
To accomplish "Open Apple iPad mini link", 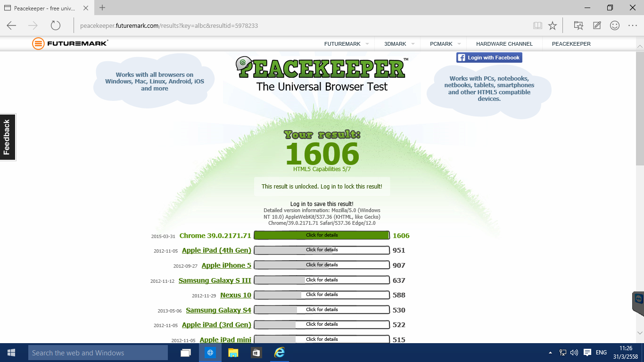I will 226,340.
